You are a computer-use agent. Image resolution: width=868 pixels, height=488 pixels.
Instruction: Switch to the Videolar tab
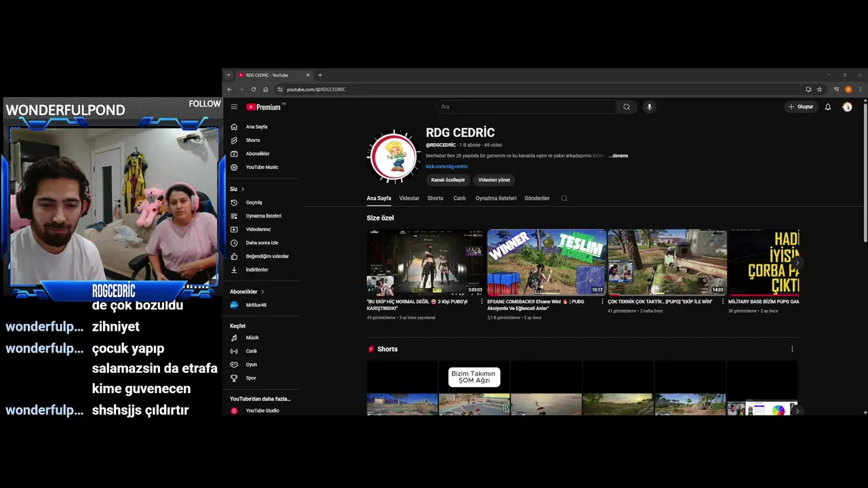tap(409, 199)
